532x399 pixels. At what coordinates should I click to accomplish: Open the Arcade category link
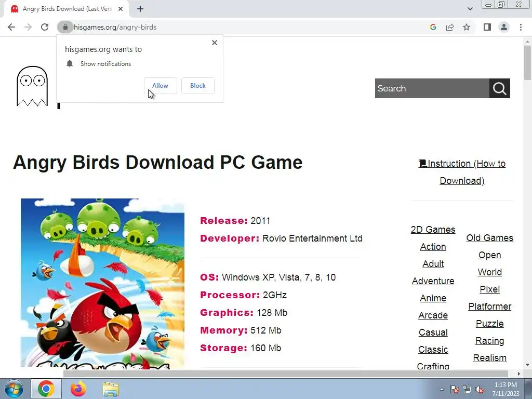[433, 315]
